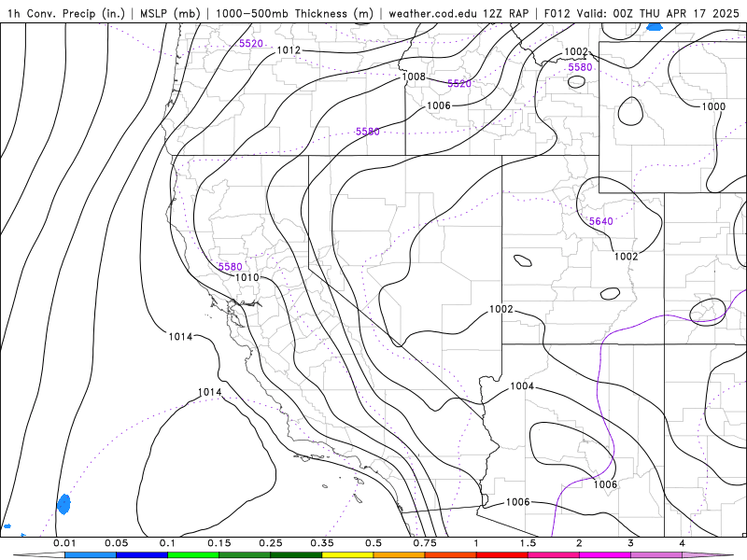Screen dimensions: 747x560
Task: Click the legend value 0.5
Action: coord(373,543)
